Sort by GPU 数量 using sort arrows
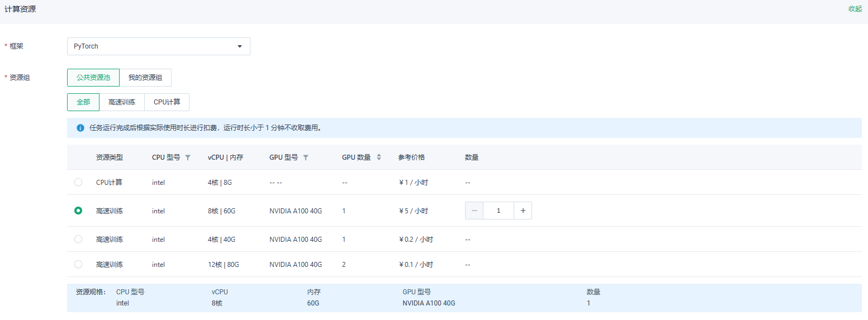Screen dimensions: 868x320 (x=378, y=157)
